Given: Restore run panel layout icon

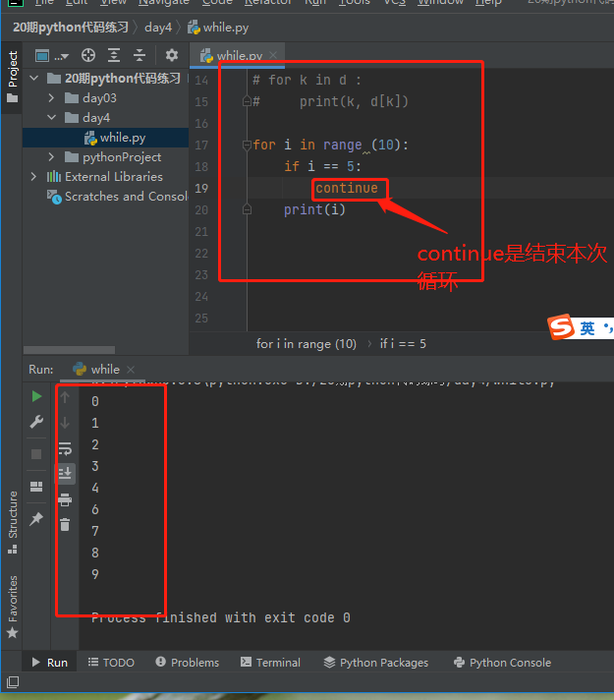Looking at the screenshot, I should click(36, 486).
